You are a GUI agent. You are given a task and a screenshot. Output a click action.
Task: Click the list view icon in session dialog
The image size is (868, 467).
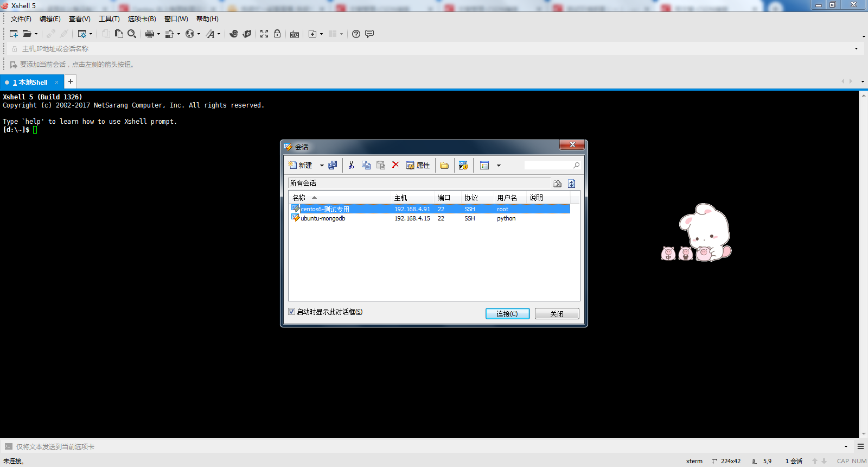coord(484,165)
